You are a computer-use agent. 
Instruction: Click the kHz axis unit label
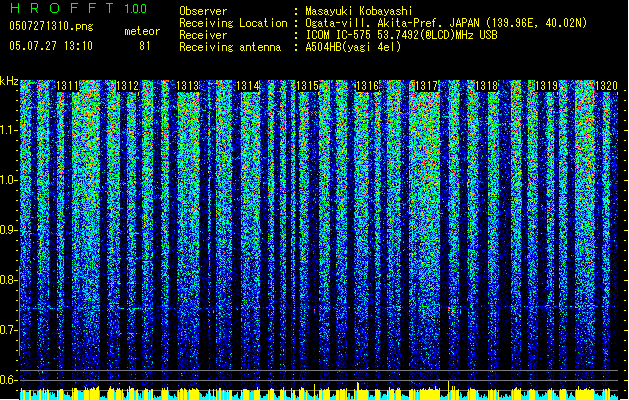point(9,81)
